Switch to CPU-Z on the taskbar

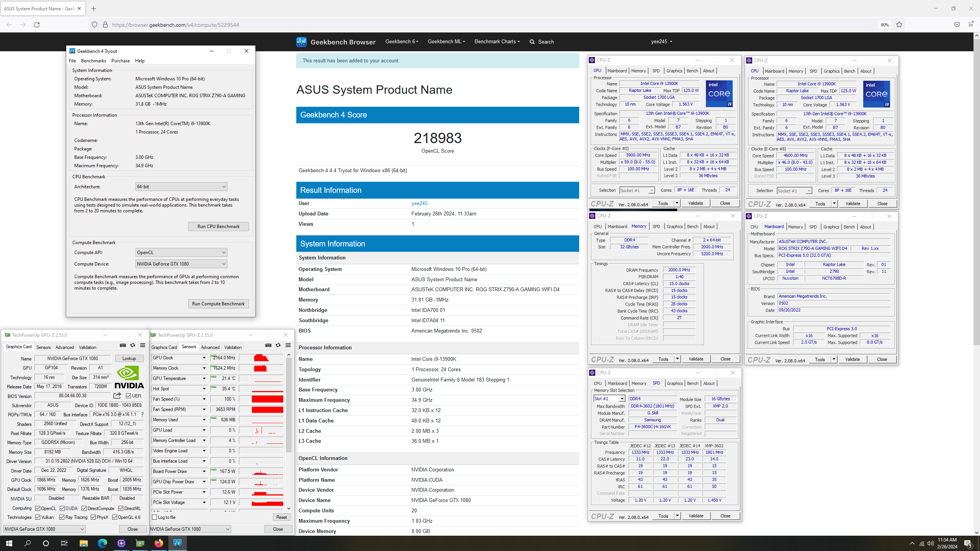pyautogui.click(x=121, y=543)
